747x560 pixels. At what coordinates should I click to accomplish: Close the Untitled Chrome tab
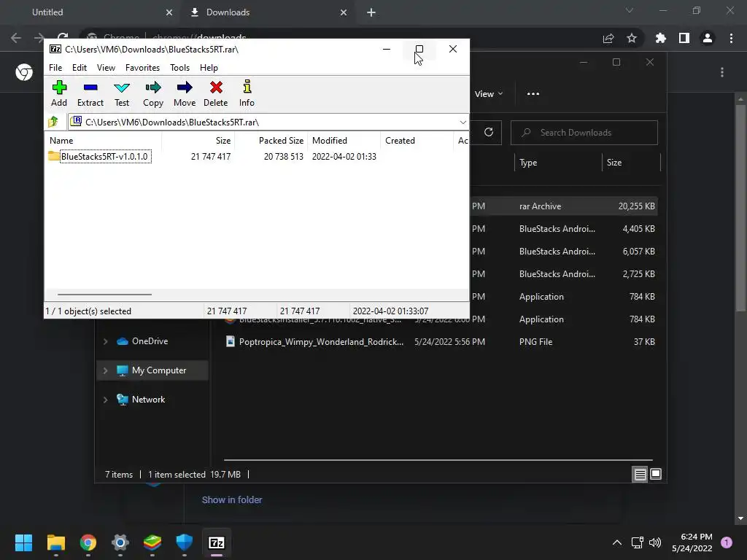click(x=169, y=12)
